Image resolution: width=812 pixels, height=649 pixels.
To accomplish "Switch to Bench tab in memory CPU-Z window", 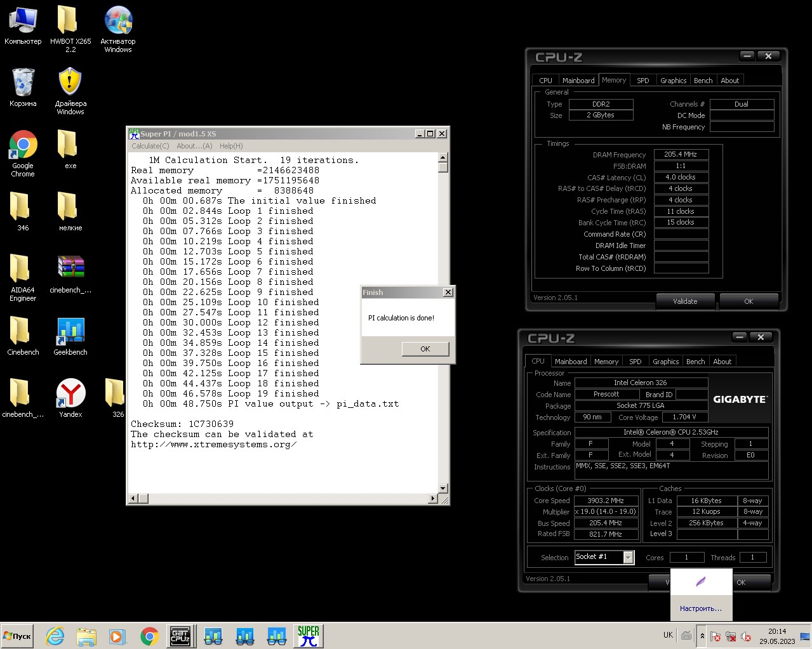I will click(703, 81).
